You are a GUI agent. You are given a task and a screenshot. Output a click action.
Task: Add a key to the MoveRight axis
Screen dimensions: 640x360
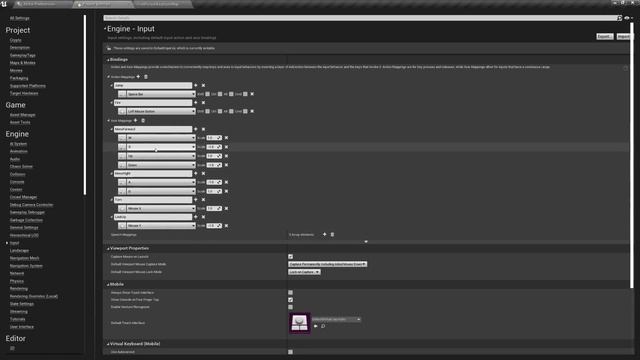[x=196, y=173]
